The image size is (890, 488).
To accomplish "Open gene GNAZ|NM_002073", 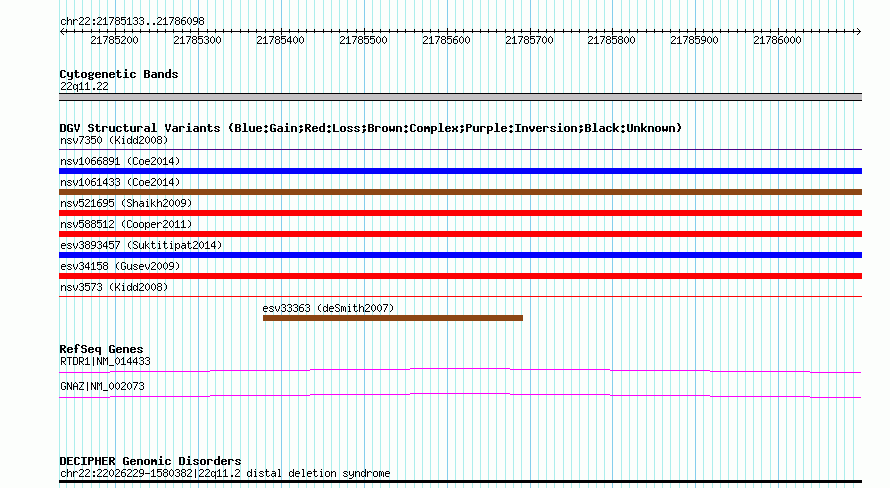I will pyautogui.click(x=102, y=386).
